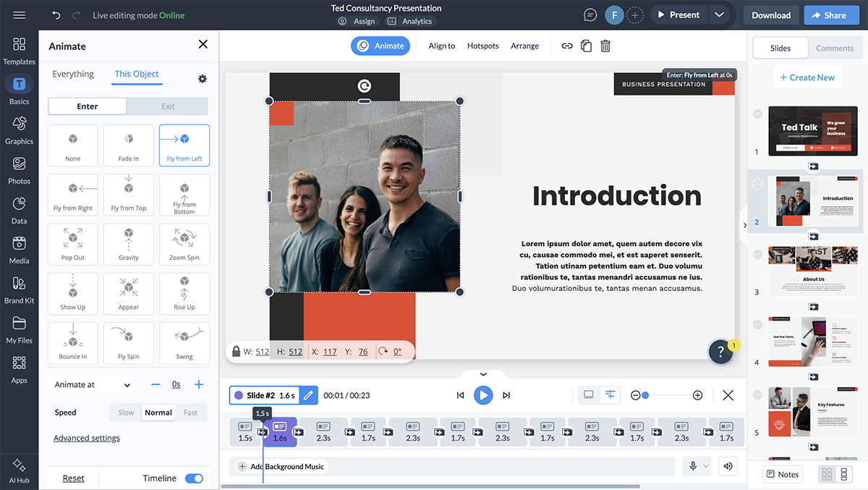Select Enter animation mode
868x490 pixels.
[x=88, y=106]
